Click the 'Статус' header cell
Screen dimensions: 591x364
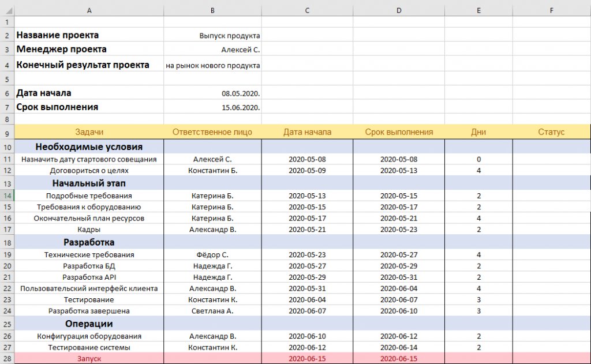(551, 132)
